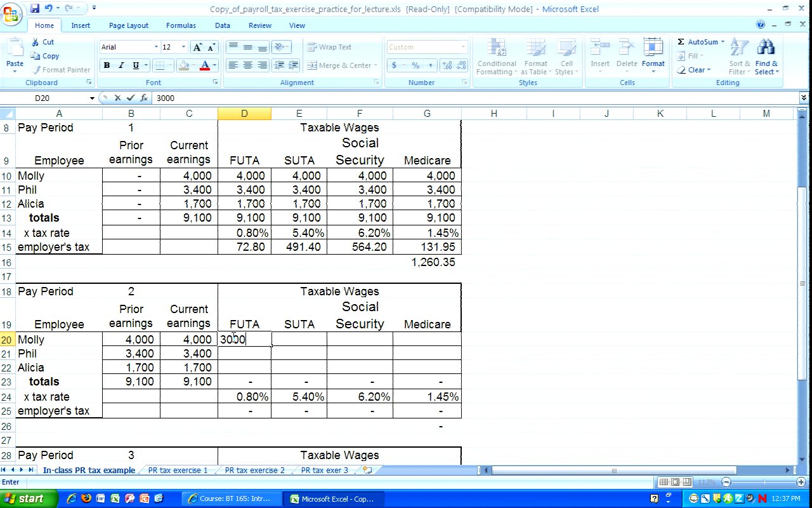812x508 pixels.
Task: Open the Clear menu in Editing group
Action: 698,70
